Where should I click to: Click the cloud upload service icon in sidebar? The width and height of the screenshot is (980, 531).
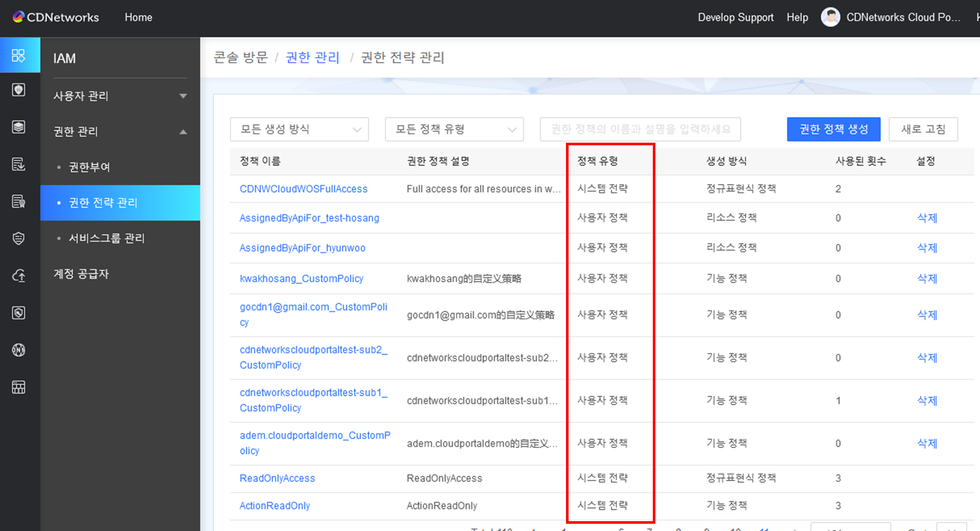point(19,275)
